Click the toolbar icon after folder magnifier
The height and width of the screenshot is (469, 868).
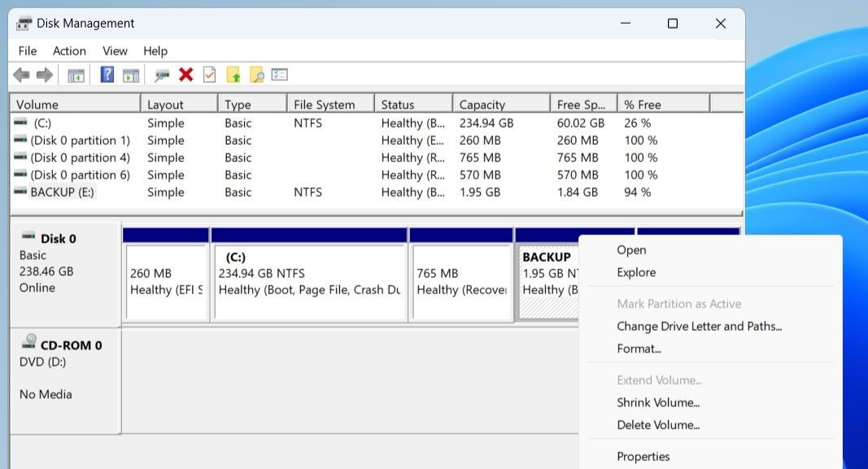tap(280, 74)
